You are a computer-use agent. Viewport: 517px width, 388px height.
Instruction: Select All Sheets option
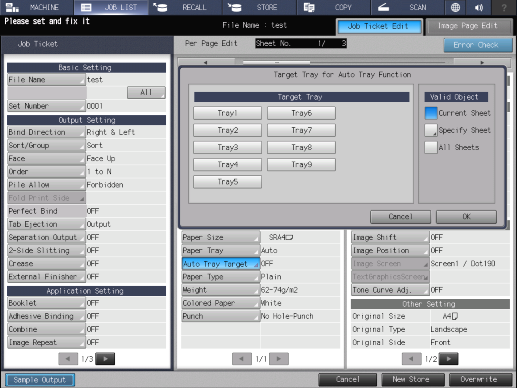[x=431, y=147]
